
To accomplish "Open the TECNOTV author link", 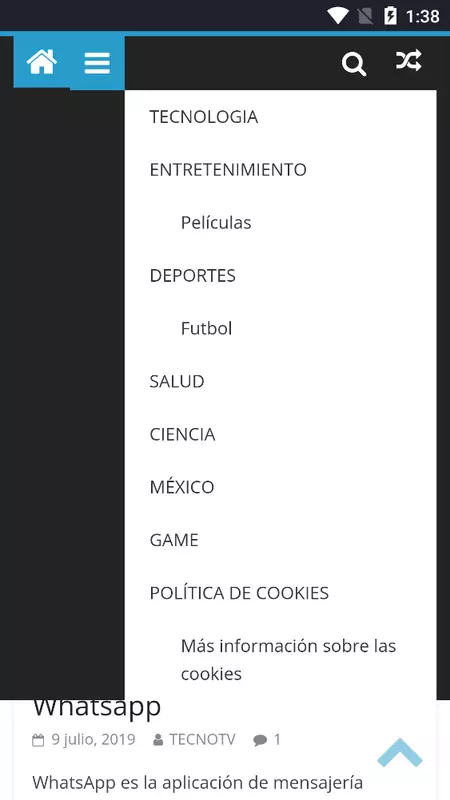I will 203,740.
